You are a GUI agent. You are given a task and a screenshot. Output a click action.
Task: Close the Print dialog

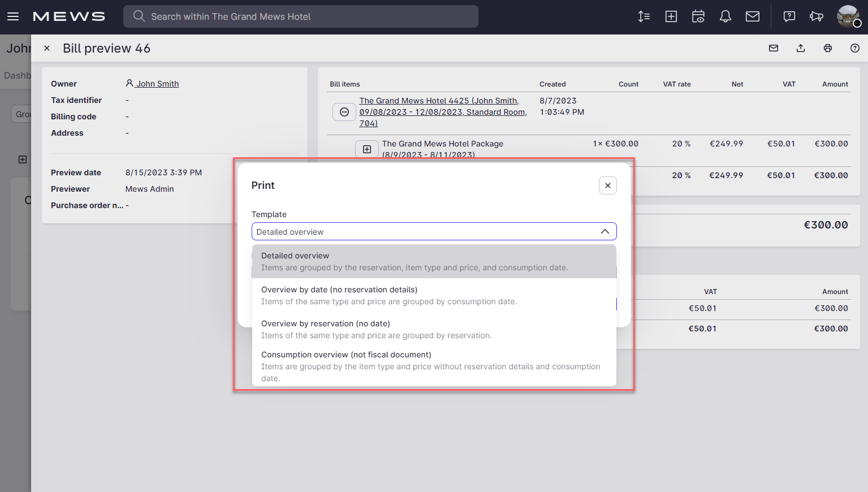point(607,185)
